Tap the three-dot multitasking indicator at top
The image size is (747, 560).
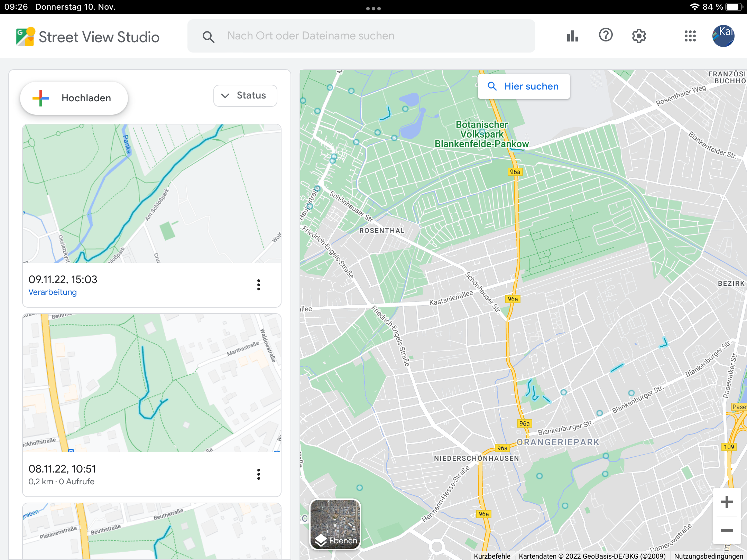click(x=373, y=8)
